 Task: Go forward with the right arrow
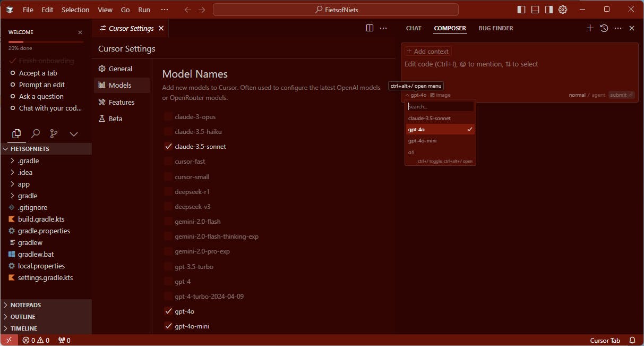pyautogui.click(x=202, y=10)
